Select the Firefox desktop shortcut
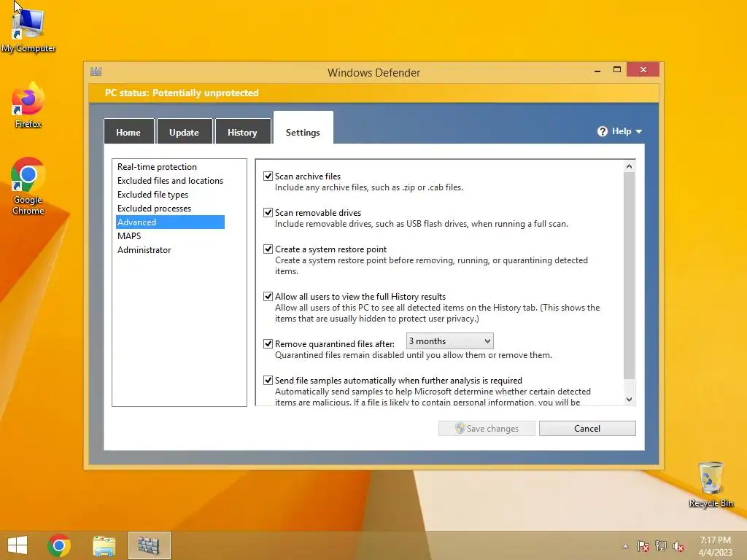747x560 pixels. [x=28, y=105]
